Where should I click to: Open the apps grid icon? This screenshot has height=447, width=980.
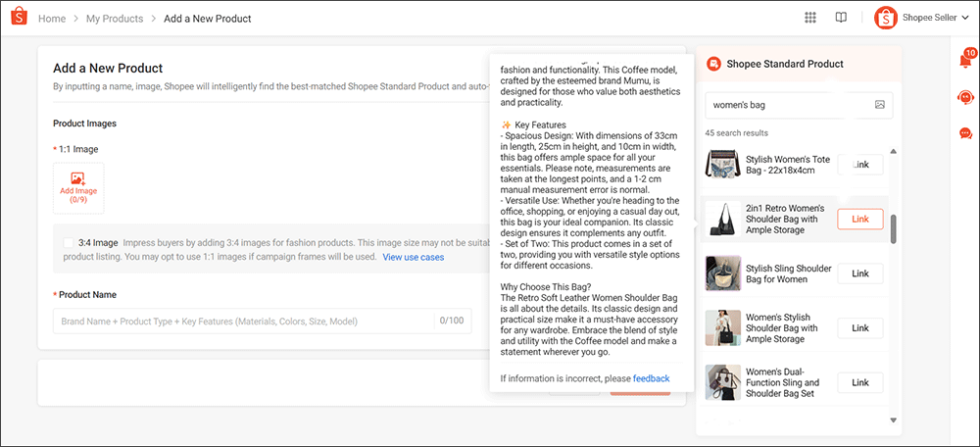810,18
